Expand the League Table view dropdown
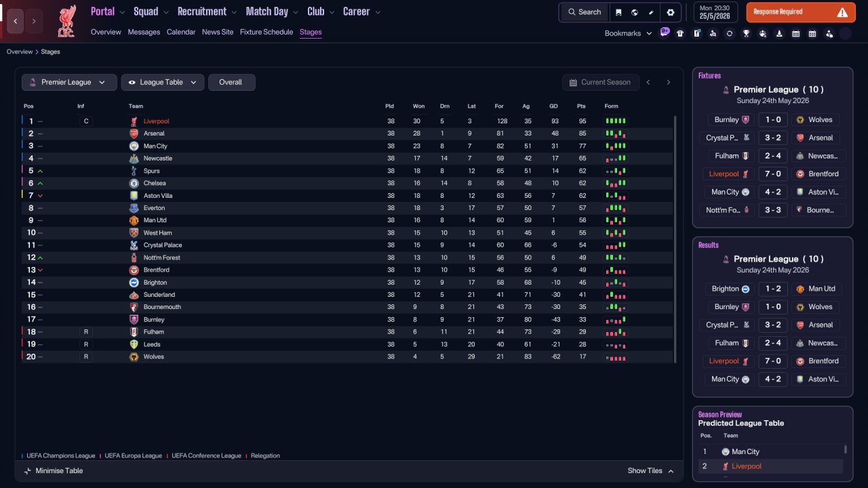 163,82
